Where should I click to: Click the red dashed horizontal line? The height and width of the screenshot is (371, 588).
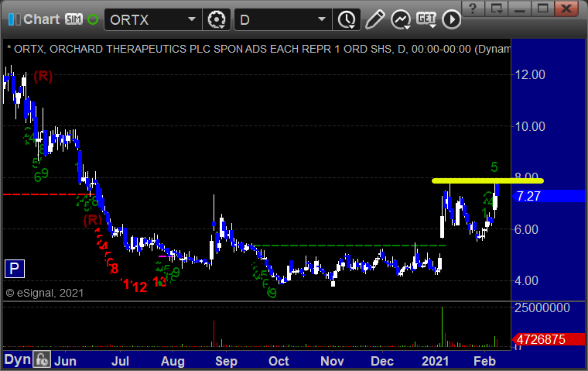47,194
